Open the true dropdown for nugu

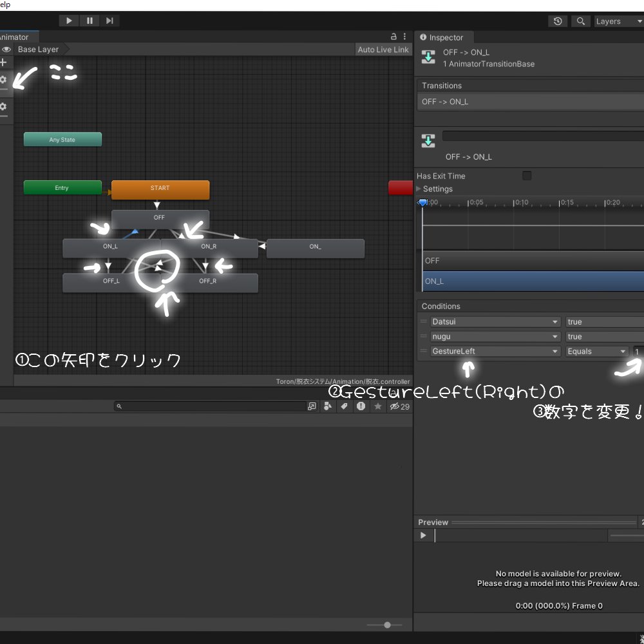(x=604, y=336)
